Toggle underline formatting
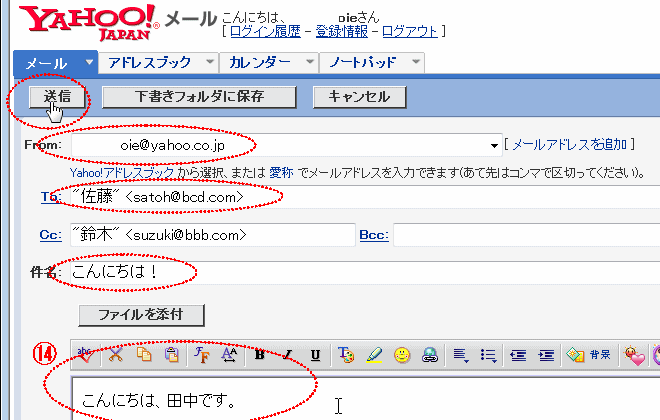660x420 pixels. 315,354
